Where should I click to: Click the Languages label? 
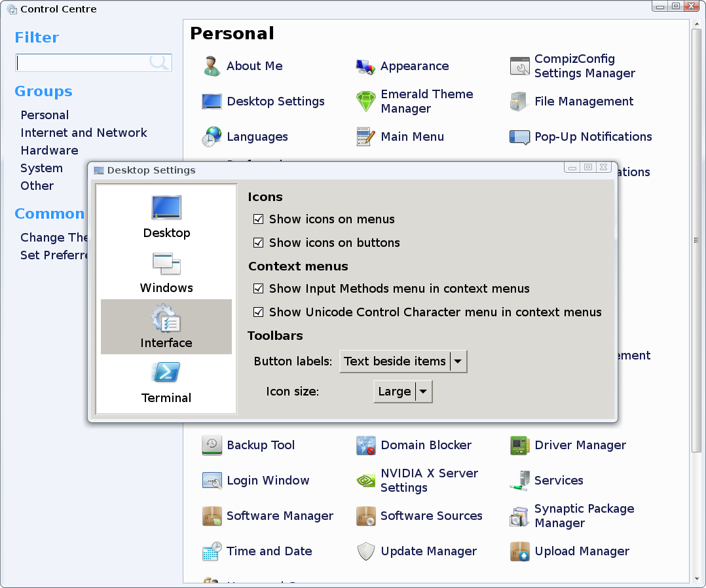tap(257, 137)
